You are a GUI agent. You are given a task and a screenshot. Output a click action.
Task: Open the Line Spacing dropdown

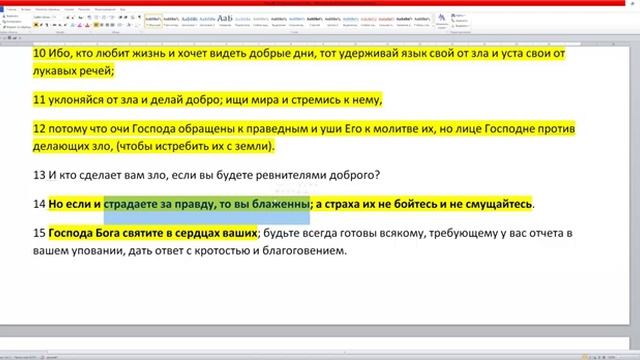pyautogui.click(x=119, y=25)
